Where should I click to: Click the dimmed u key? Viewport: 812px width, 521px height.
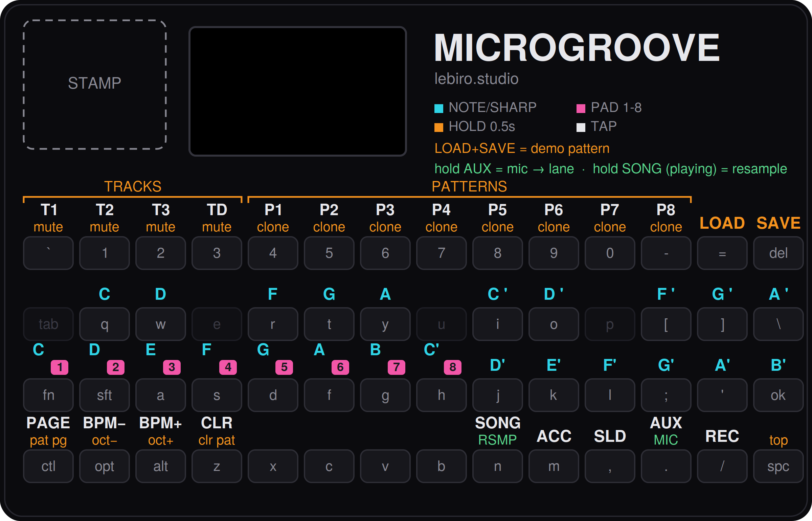click(x=442, y=324)
